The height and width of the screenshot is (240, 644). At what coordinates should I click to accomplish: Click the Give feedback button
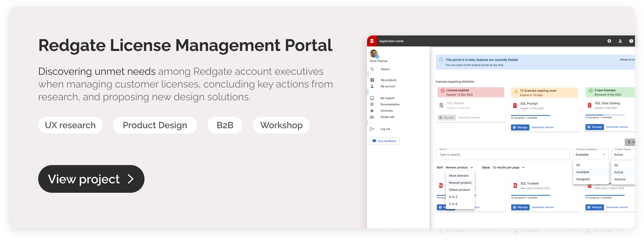tap(385, 141)
